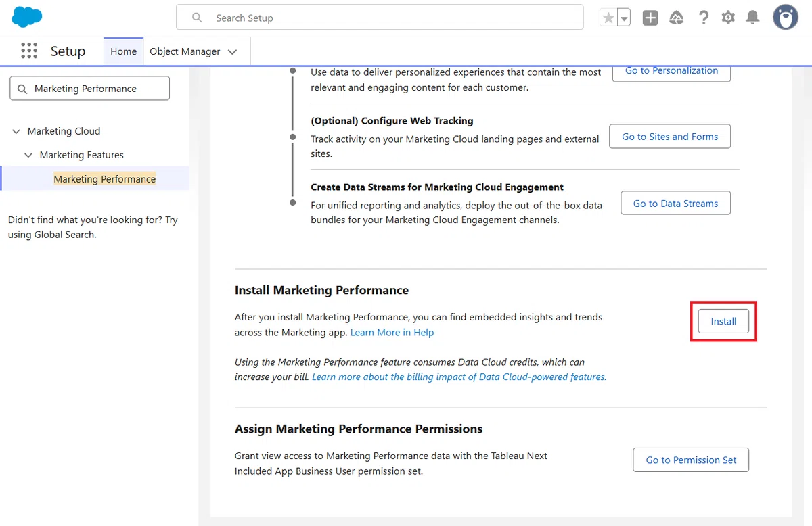Click the Go to Personalization button
This screenshot has height=526, width=812.
point(671,71)
